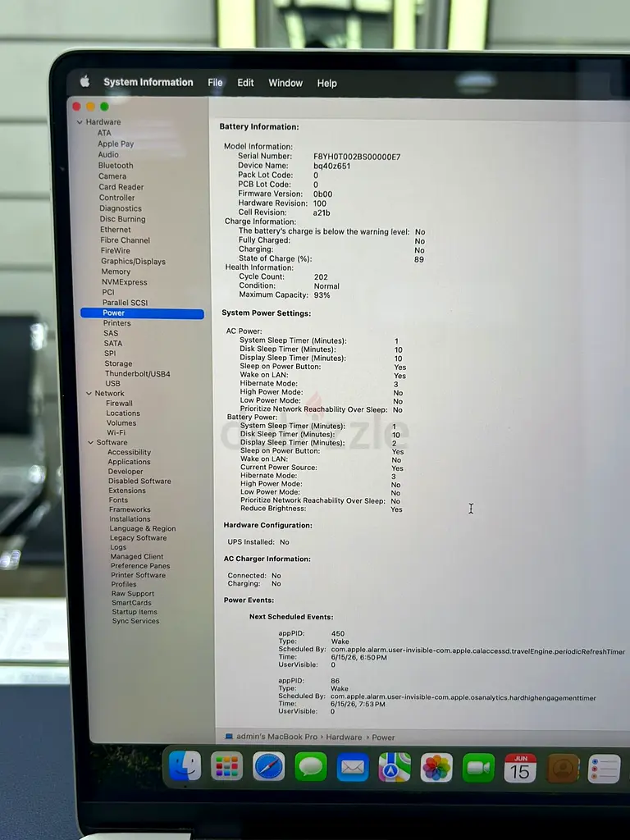Click the yellow minimize window button
Screen dimensions: 630x840
(x=90, y=107)
